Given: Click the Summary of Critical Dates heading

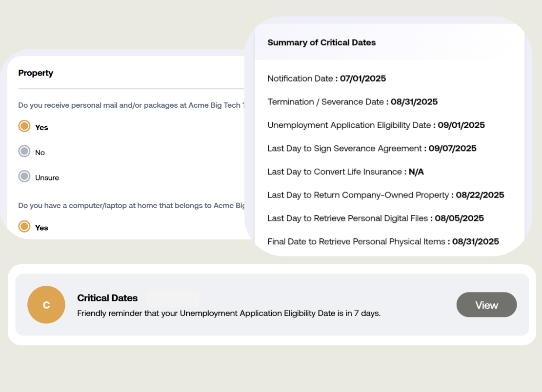Looking at the screenshot, I should (321, 42).
